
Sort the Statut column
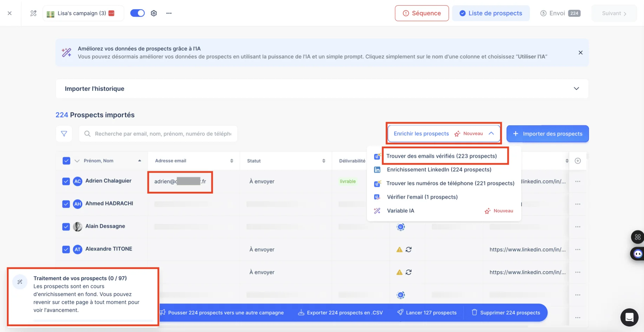(323, 161)
